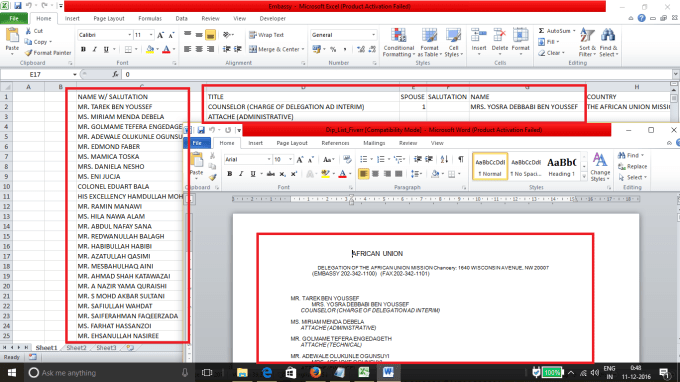680x382 pixels.
Task: Open Firefox from the taskbar
Action: 315,372
